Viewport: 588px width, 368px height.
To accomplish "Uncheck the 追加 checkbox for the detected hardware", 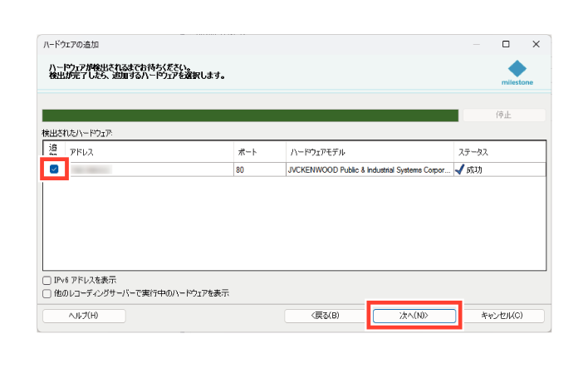I will pyautogui.click(x=54, y=169).
